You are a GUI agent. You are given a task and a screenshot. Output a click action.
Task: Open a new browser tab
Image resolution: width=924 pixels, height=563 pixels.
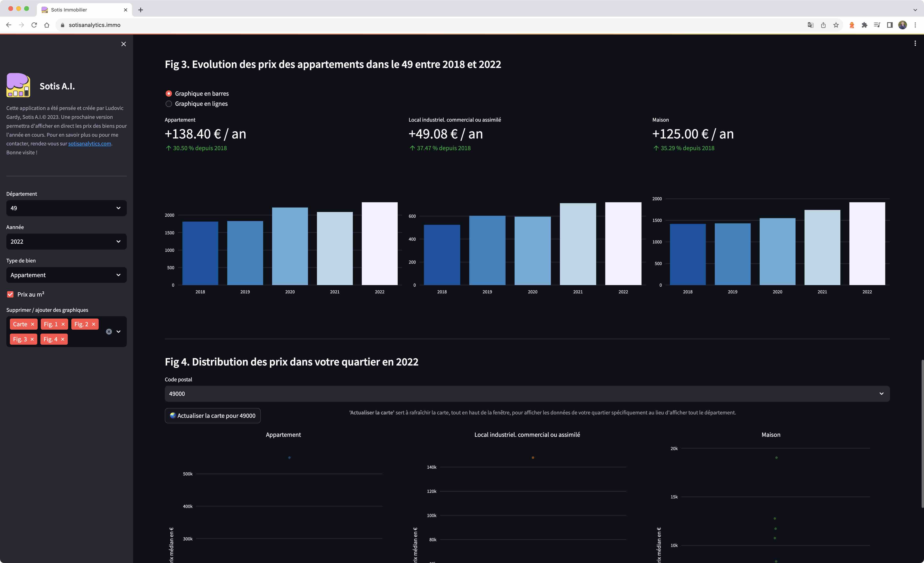click(141, 10)
